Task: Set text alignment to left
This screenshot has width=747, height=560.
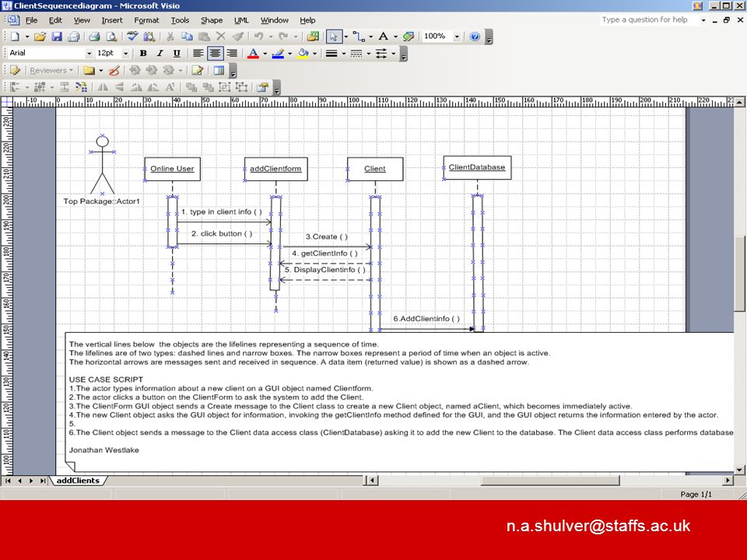Action: 198,54
